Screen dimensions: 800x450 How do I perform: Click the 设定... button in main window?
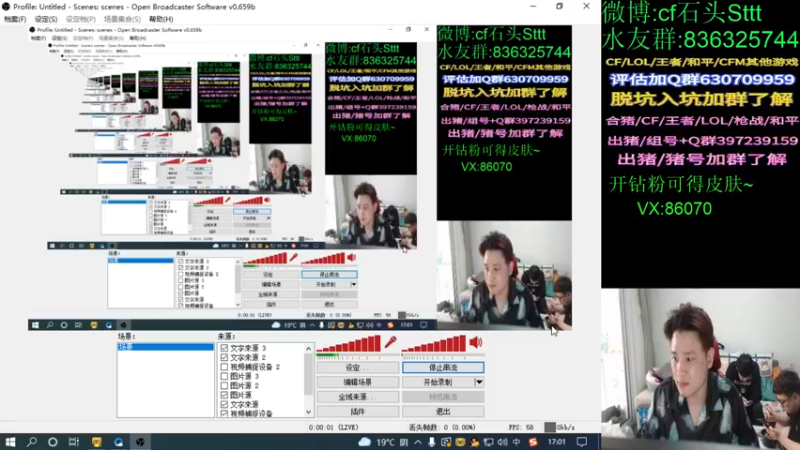click(358, 367)
